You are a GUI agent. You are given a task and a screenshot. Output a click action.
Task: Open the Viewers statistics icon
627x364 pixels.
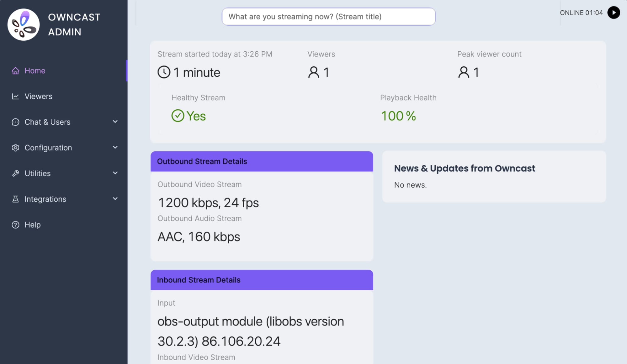15,96
